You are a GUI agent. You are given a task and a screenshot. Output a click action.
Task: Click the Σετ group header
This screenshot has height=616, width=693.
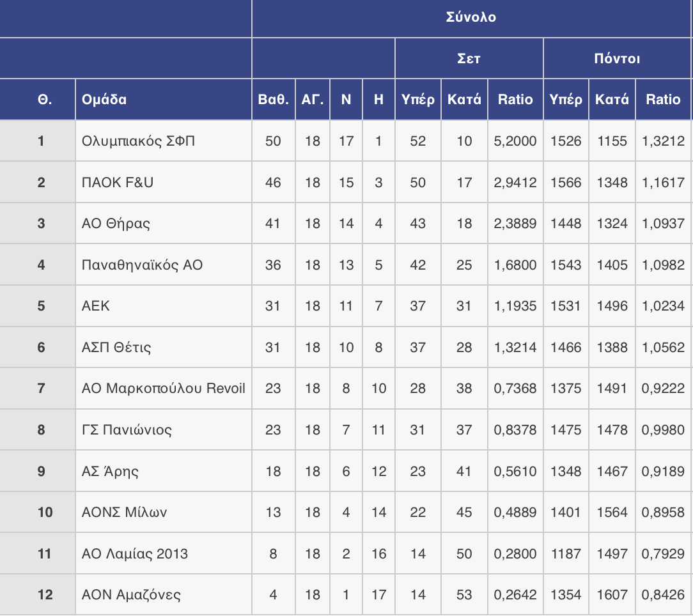coord(469,58)
